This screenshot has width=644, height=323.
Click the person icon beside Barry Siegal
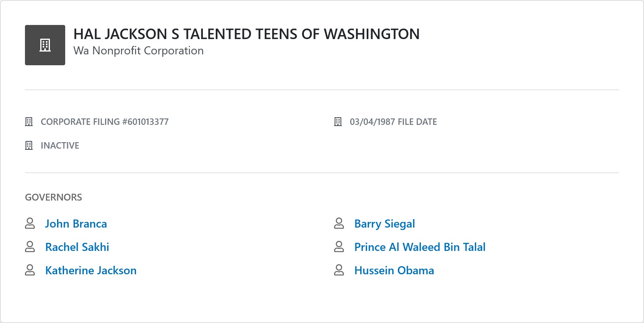point(339,224)
